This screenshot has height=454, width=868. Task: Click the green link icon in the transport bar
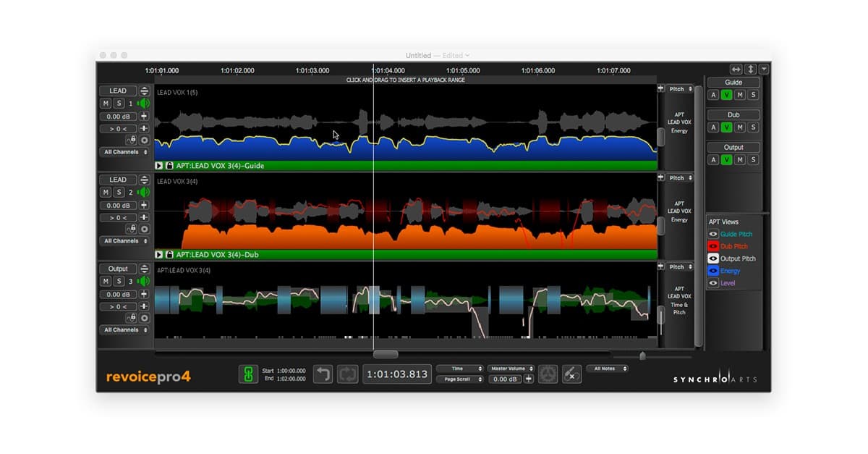pos(248,374)
